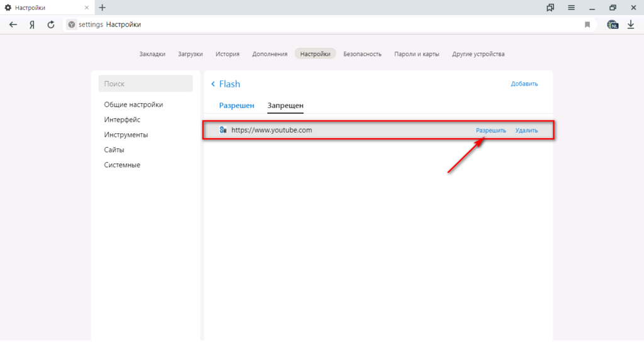Image resolution: width=644 pixels, height=362 pixels.
Task: Switch to the Разрешен tab
Action: click(x=236, y=106)
